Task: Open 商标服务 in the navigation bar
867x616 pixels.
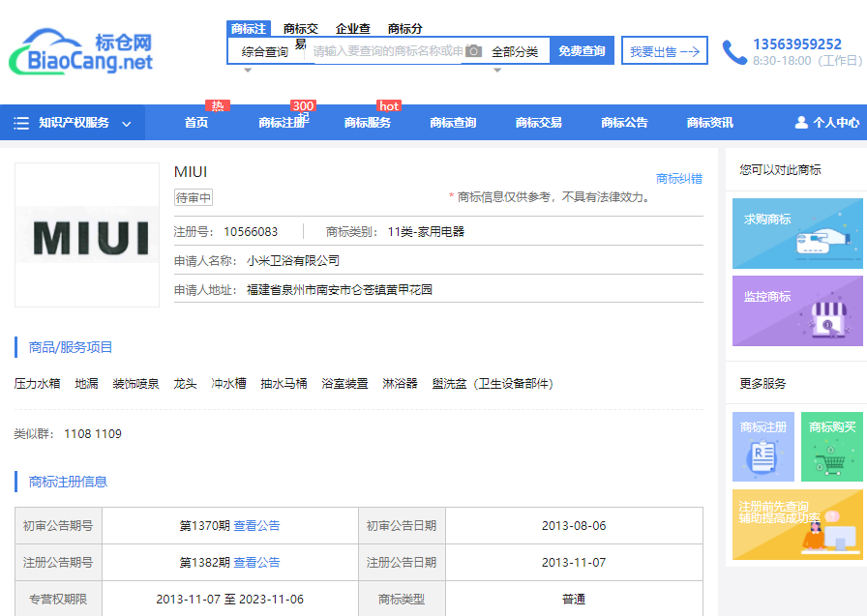Action: (x=368, y=123)
